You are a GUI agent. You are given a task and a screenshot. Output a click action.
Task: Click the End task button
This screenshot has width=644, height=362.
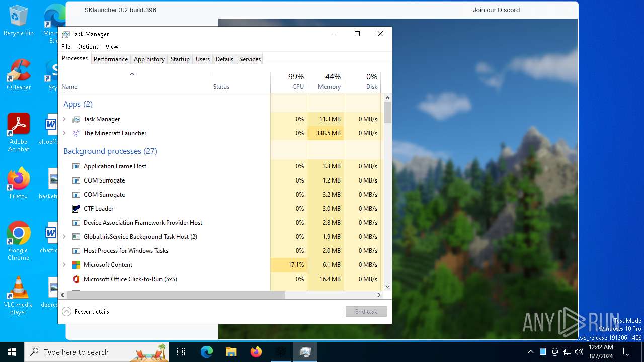[366, 312]
